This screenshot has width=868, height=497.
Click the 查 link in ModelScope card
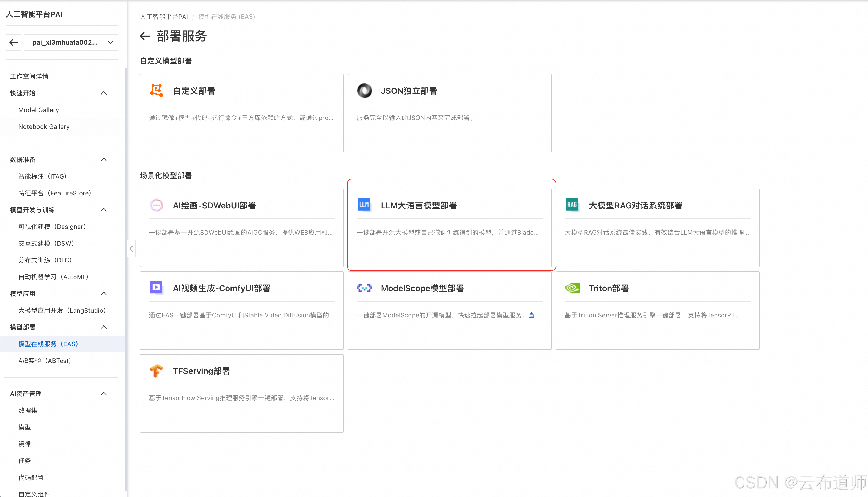point(531,315)
